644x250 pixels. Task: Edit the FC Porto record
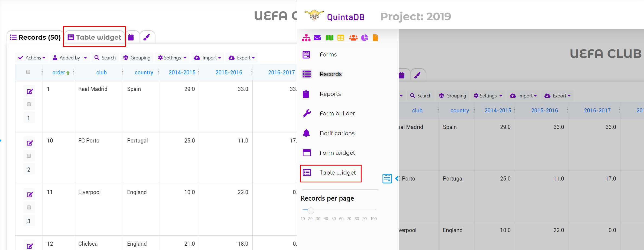pos(30,143)
